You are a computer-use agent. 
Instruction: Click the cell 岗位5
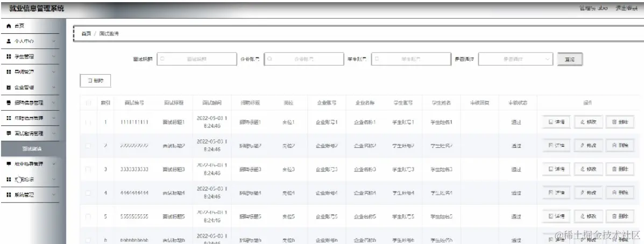(288, 216)
